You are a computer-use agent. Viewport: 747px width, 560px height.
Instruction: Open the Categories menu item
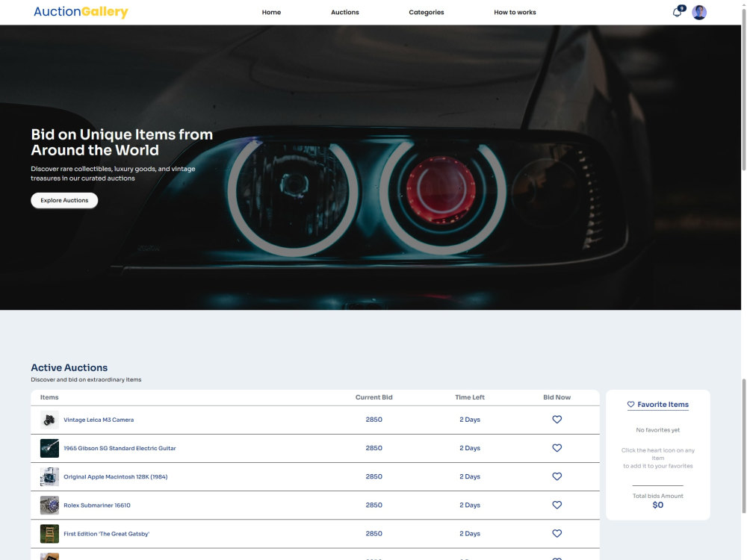point(426,13)
